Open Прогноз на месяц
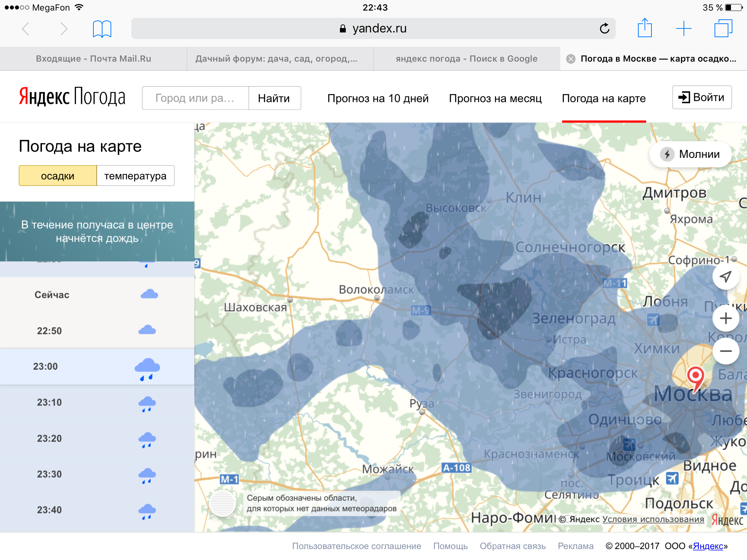The width and height of the screenshot is (747, 560). 495,98
